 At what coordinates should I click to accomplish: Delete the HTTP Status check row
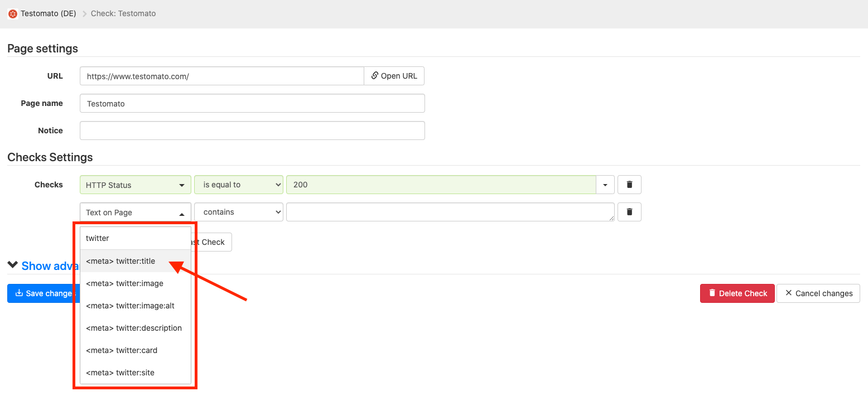629,185
